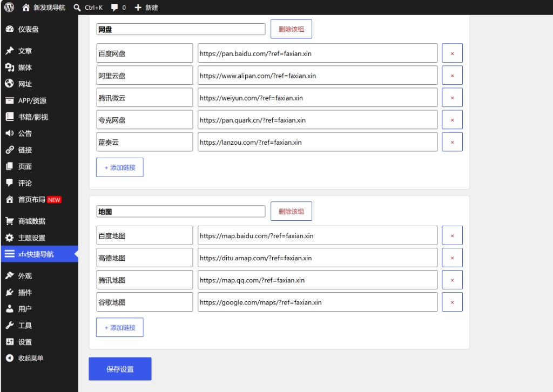Remove the 夸克网盘 link row
Screen dimensions: 553x392
[452, 120]
